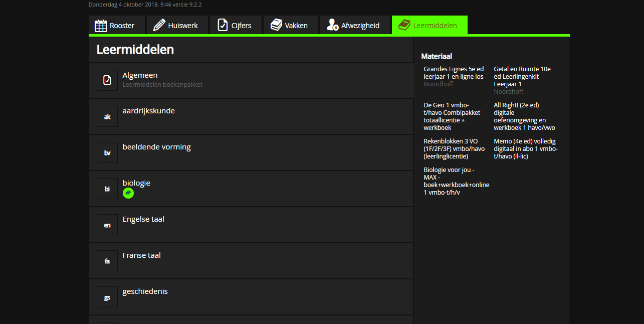
Task: Open Memo (4e ed) volledig digitaal
Action: [526, 149]
